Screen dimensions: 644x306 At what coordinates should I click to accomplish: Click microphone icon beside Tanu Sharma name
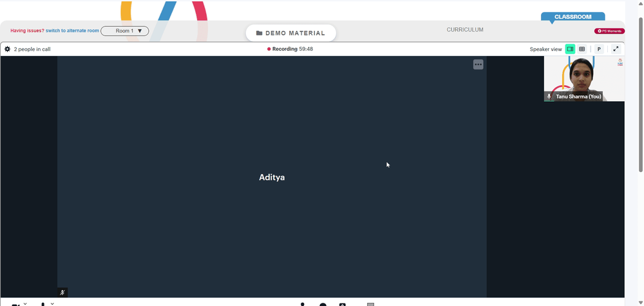click(x=549, y=97)
